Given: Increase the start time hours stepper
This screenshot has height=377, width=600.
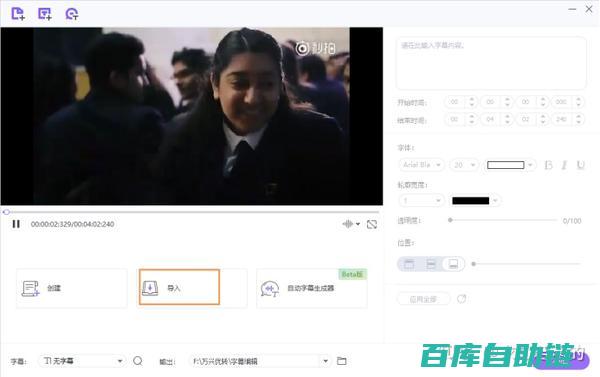Looking at the screenshot, I should click(x=471, y=99).
